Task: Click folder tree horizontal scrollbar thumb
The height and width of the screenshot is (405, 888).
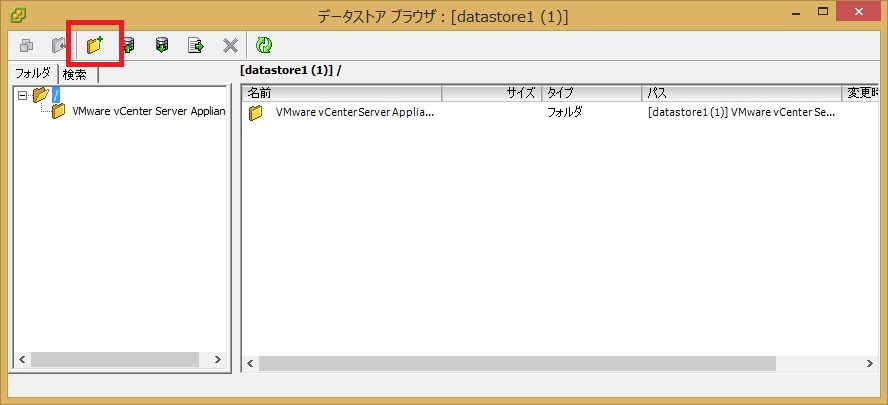Action: pyautogui.click(x=115, y=359)
